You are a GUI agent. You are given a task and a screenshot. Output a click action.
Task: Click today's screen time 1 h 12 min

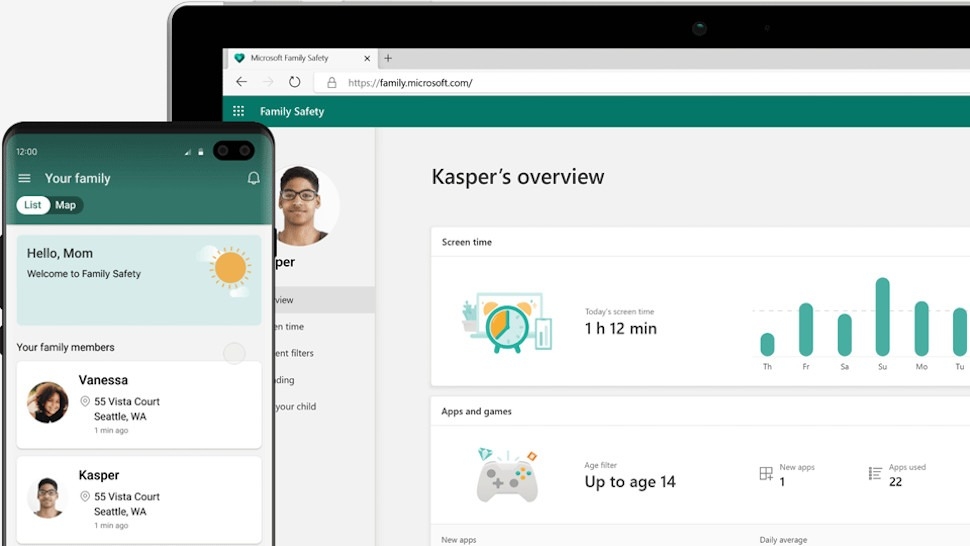(x=620, y=328)
